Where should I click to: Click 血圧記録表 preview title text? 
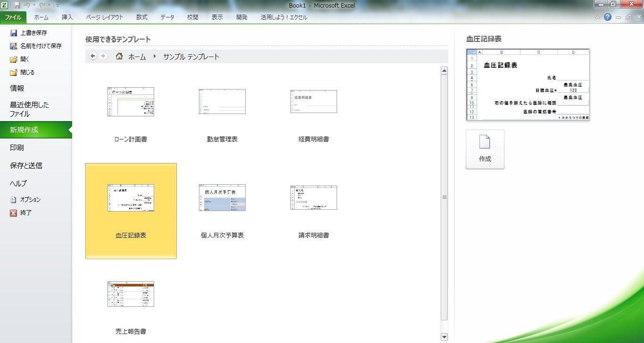[484, 40]
